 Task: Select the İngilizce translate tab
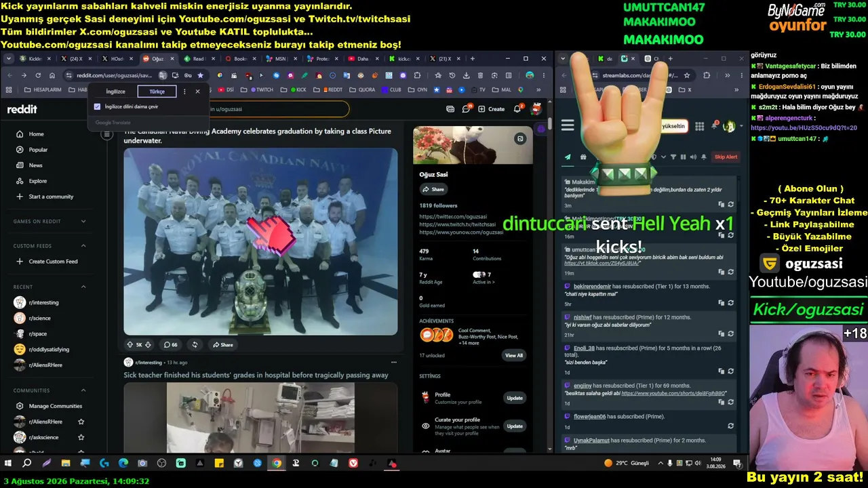point(115,91)
